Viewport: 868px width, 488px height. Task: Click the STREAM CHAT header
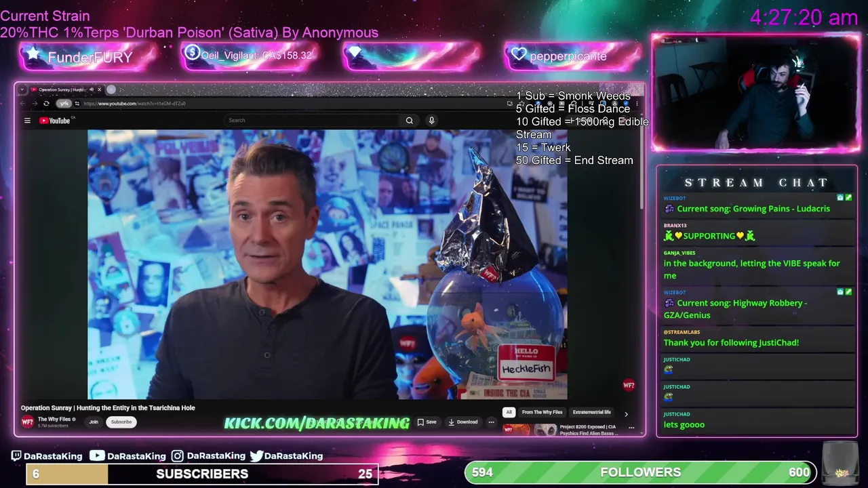tap(757, 183)
